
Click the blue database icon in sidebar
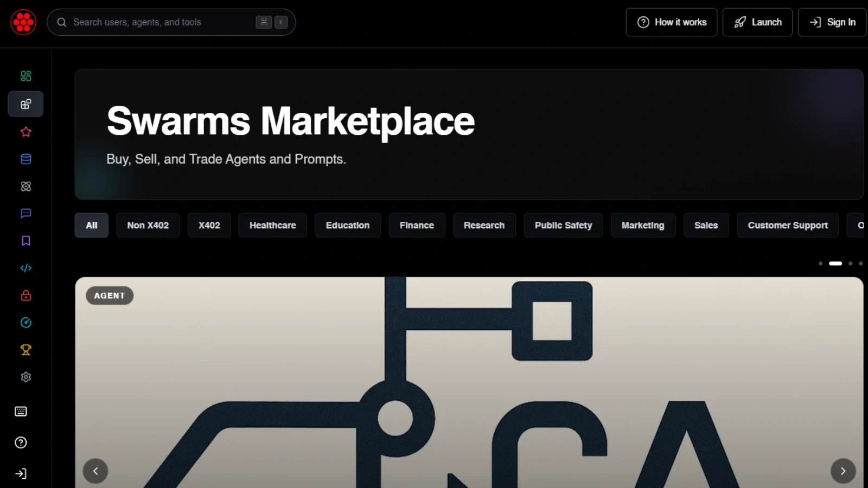pos(25,159)
